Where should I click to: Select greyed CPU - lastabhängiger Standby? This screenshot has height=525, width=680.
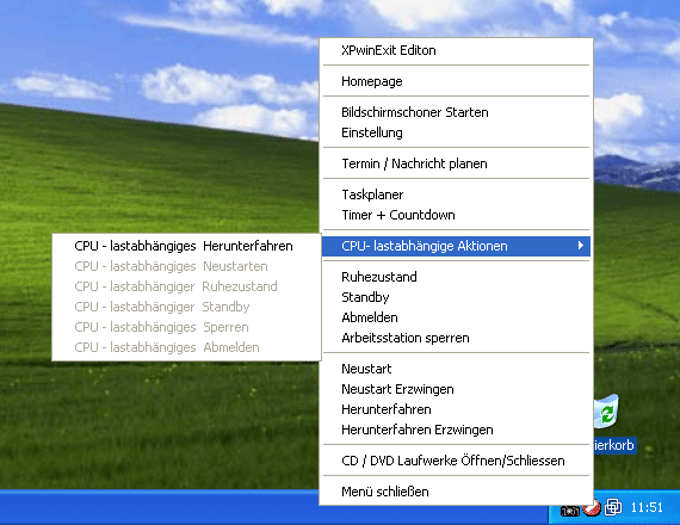click(186, 307)
